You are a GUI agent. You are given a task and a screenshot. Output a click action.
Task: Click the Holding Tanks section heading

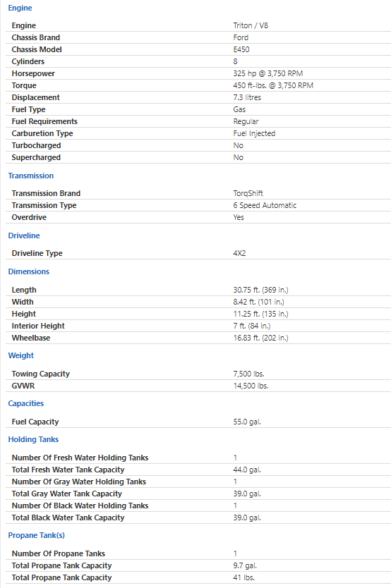(33, 439)
